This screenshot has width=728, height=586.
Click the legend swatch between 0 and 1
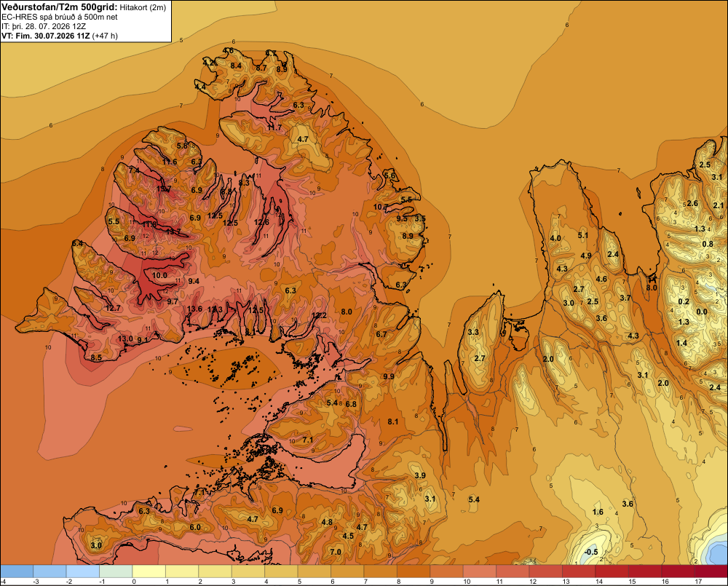point(149,571)
